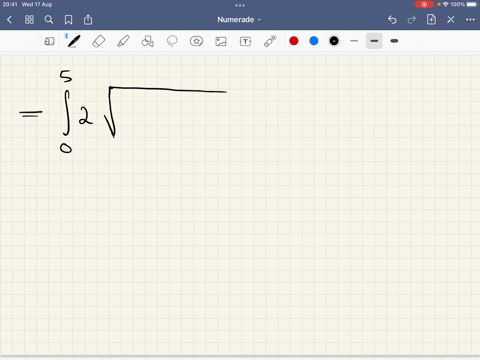The height and width of the screenshot is (360, 480).
Task: Redo the last action
Action: [412, 20]
